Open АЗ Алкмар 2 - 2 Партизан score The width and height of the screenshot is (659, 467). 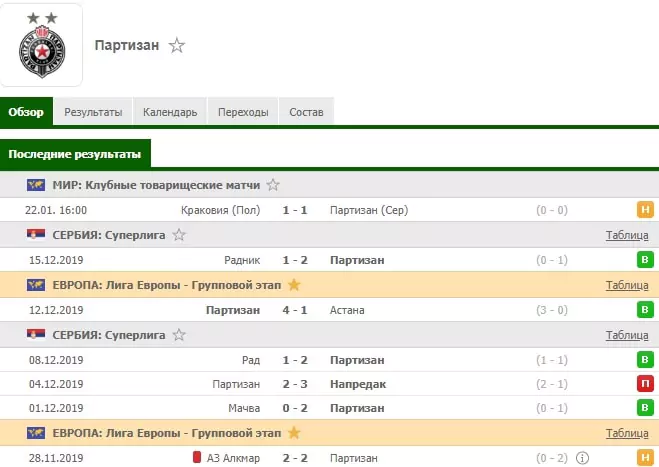tap(295, 458)
